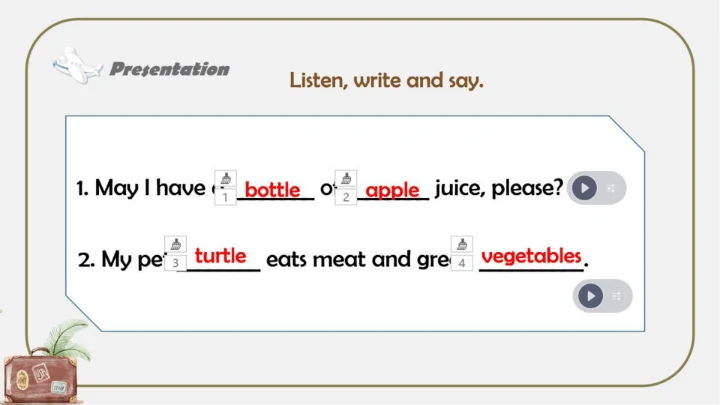Click sentence text "1. May I have"
720x405 pixels.
coord(141,188)
